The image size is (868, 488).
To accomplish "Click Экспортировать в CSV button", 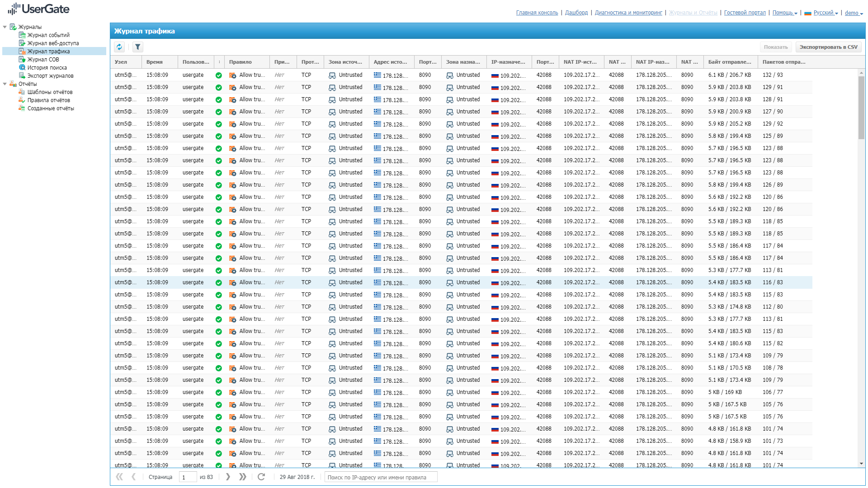I will coord(828,47).
